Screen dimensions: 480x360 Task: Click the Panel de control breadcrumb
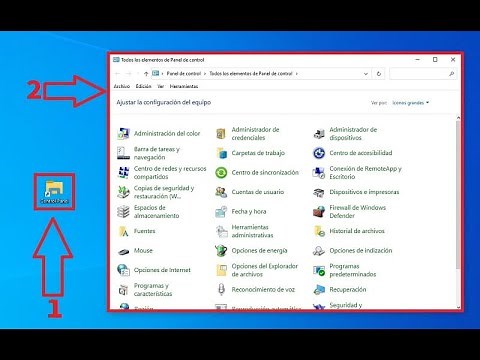point(184,74)
